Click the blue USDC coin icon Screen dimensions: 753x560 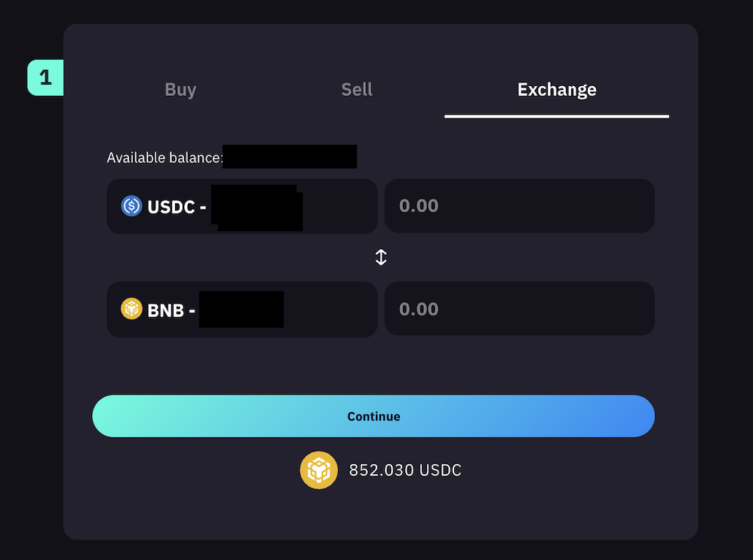(x=131, y=206)
